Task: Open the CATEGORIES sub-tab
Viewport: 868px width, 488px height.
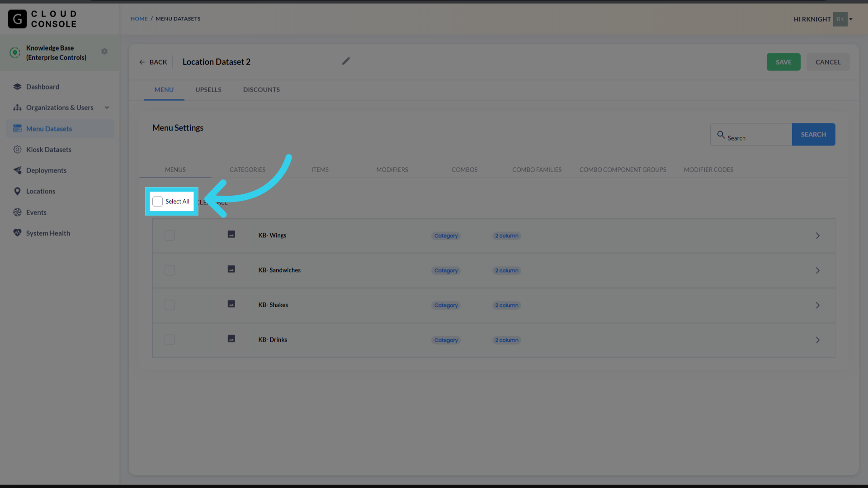Action: tap(247, 170)
